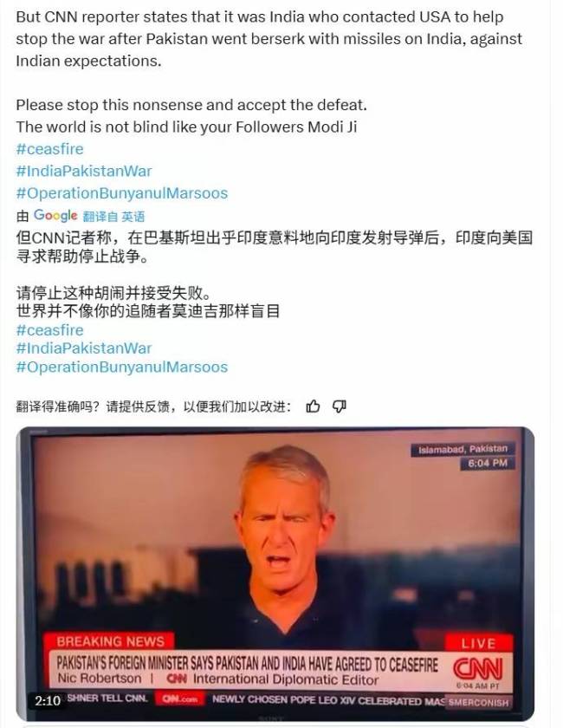This screenshot has width=563, height=728.
Task: Play the CNN video thumbnail
Action: (275, 574)
